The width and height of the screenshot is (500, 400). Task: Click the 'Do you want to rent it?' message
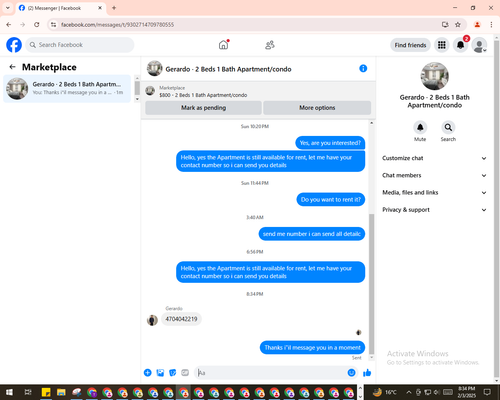click(x=331, y=200)
